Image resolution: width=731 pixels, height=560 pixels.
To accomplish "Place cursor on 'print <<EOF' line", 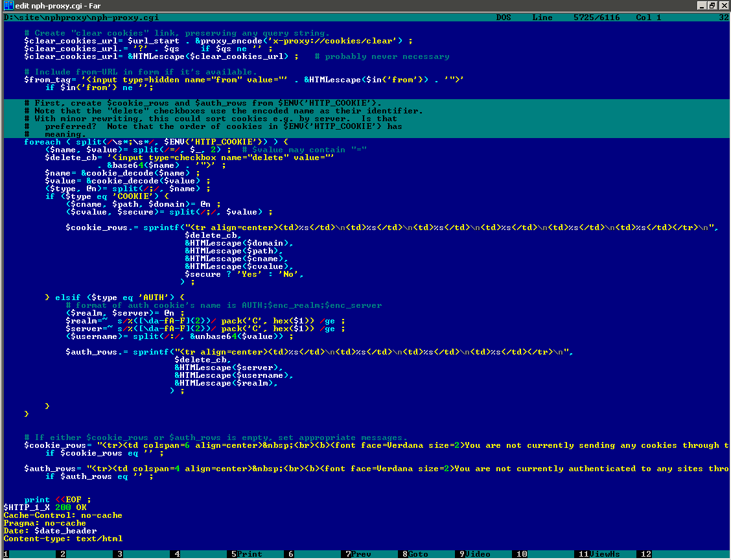I will pyautogui.click(x=57, y=500).
